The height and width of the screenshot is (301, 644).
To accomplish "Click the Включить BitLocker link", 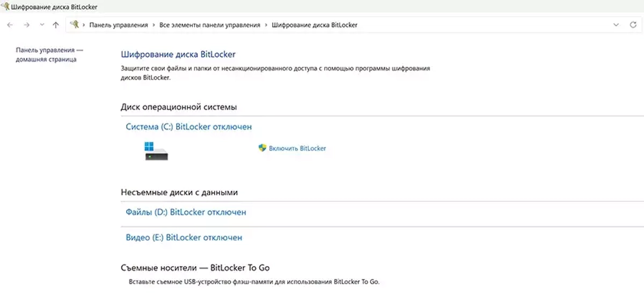I will [x=297, y=148].
